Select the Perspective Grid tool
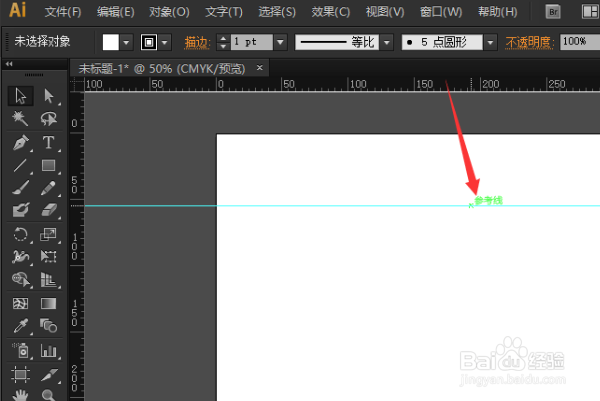600x401 pixels. pos(49,280)
